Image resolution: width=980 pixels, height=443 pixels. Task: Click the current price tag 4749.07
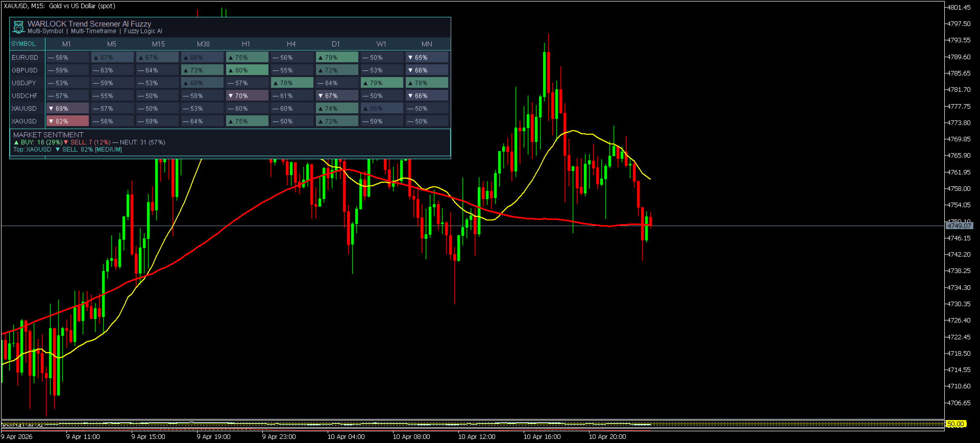pyautogui.click(x=960, y=226)
